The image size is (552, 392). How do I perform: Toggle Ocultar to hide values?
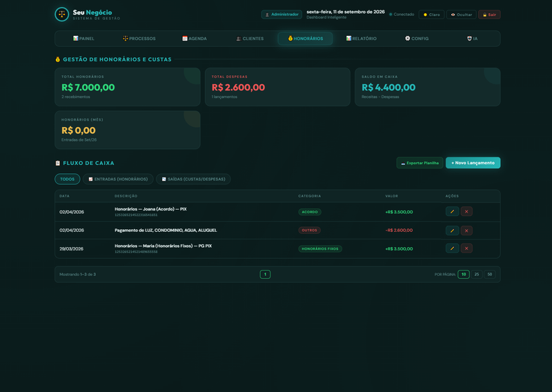[x=461, y=14]
